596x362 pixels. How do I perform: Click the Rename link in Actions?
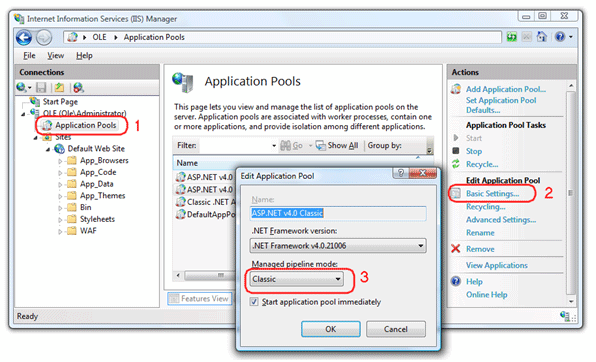coord(480,233)
